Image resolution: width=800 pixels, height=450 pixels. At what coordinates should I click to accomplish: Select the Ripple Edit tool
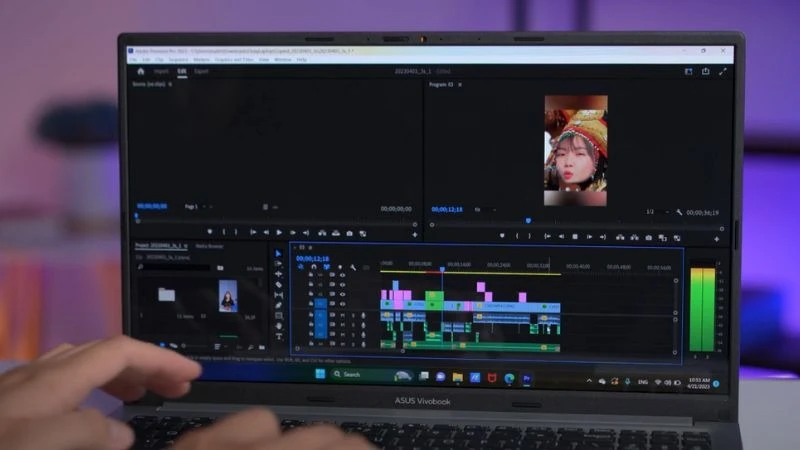[x=278, y=274]
